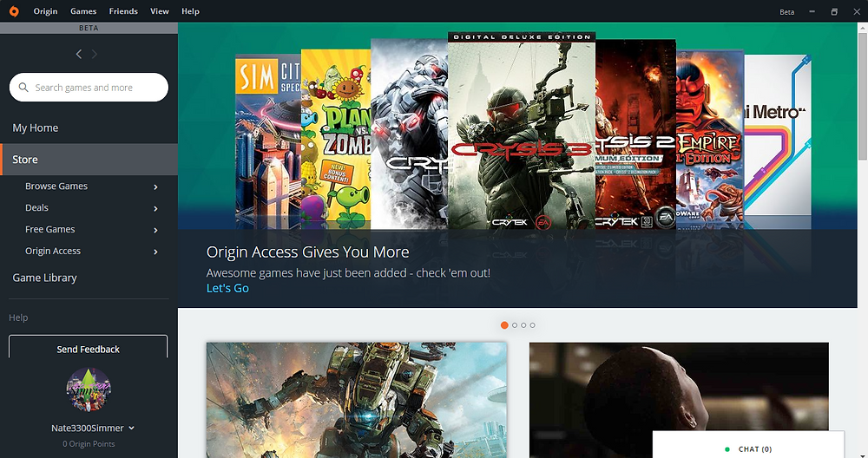The image size is (868, 458).
Task: Click the Beta label in title bar
Action: (x=786, y=11)
